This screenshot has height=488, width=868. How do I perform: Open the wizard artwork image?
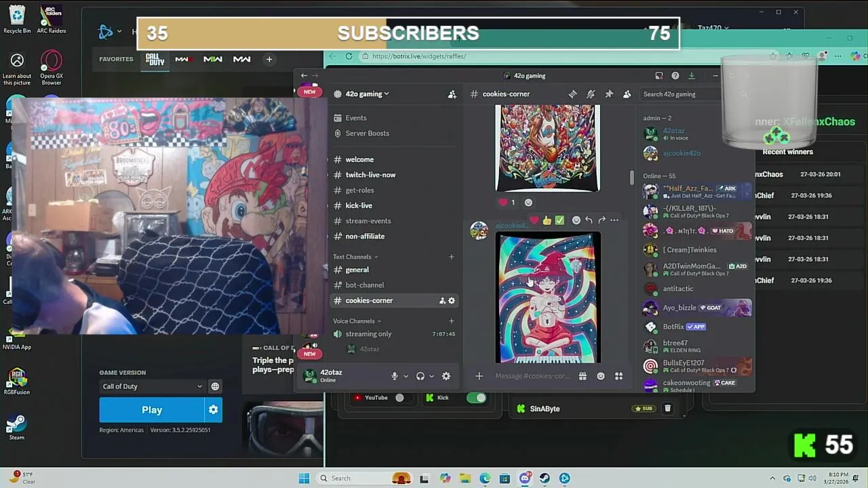click(x=548, y=298)
